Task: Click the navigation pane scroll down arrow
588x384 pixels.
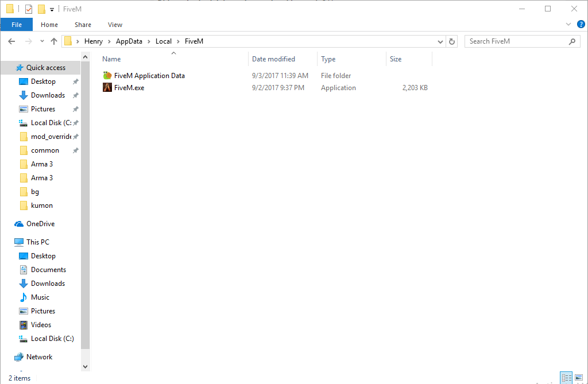Action: tap(85, 367)
